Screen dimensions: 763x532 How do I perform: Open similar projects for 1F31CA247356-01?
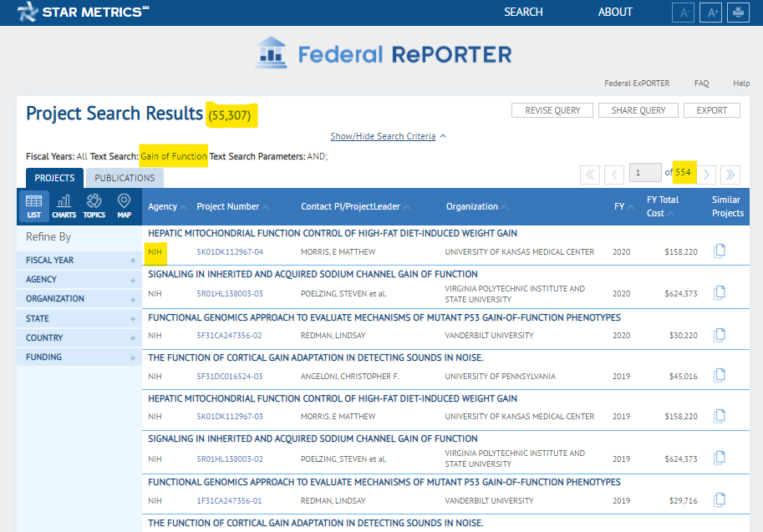[720, 500]
